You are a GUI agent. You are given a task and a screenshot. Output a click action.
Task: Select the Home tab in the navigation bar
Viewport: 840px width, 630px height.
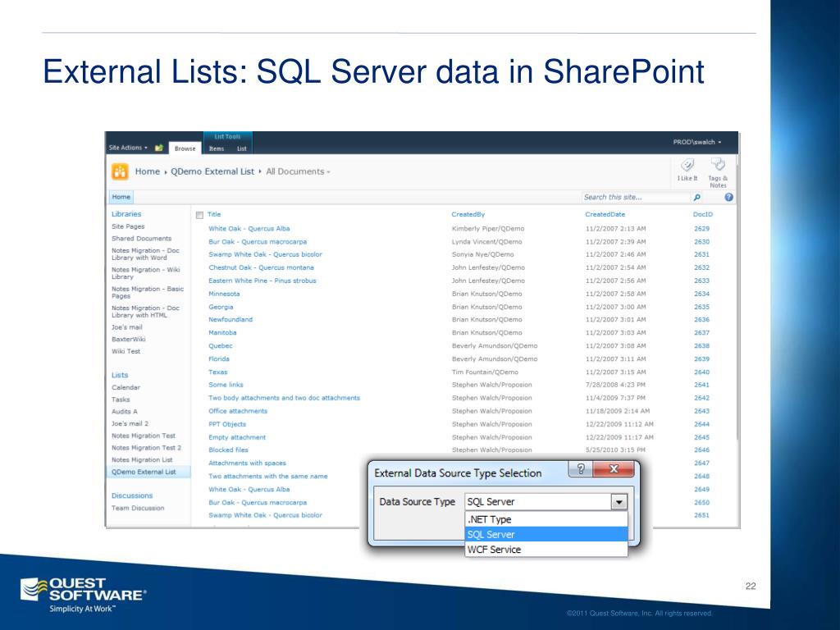tap(121, 197)
